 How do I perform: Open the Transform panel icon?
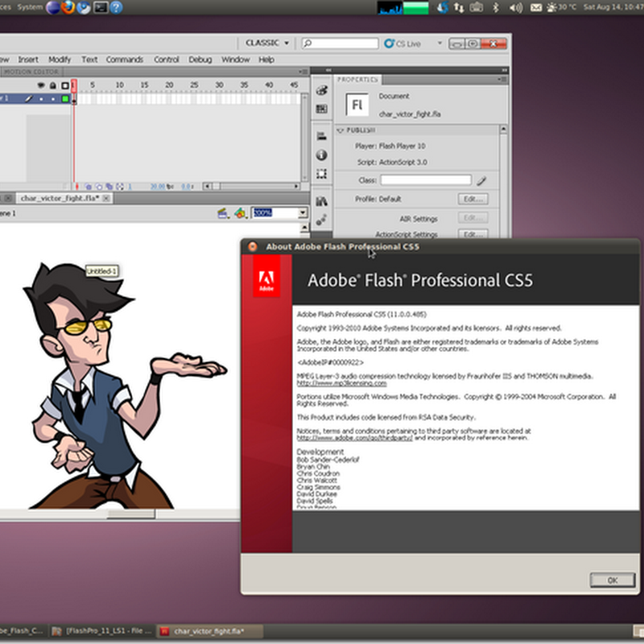(x=321, y=174)
